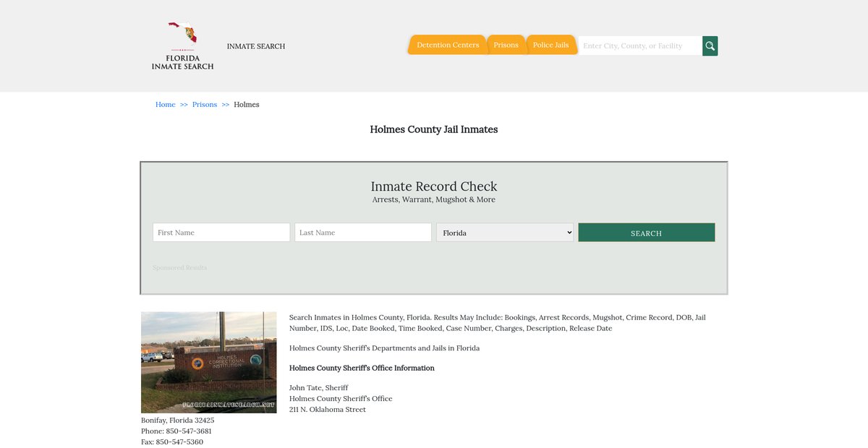
Task: Go to Prisons breadcrumb link
Action: click(205, 105)
